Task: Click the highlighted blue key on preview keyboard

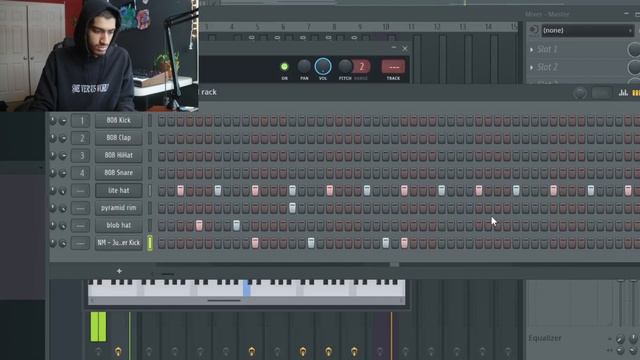Action: (247, 288)
